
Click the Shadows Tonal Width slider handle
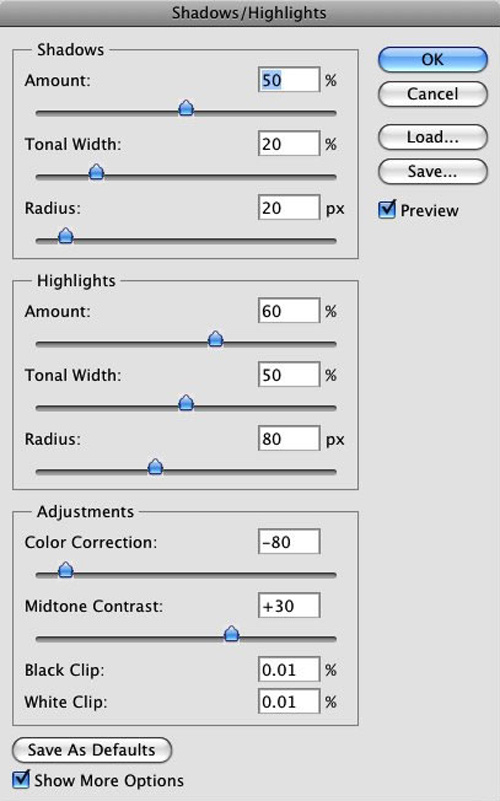(x=97, y=172)
